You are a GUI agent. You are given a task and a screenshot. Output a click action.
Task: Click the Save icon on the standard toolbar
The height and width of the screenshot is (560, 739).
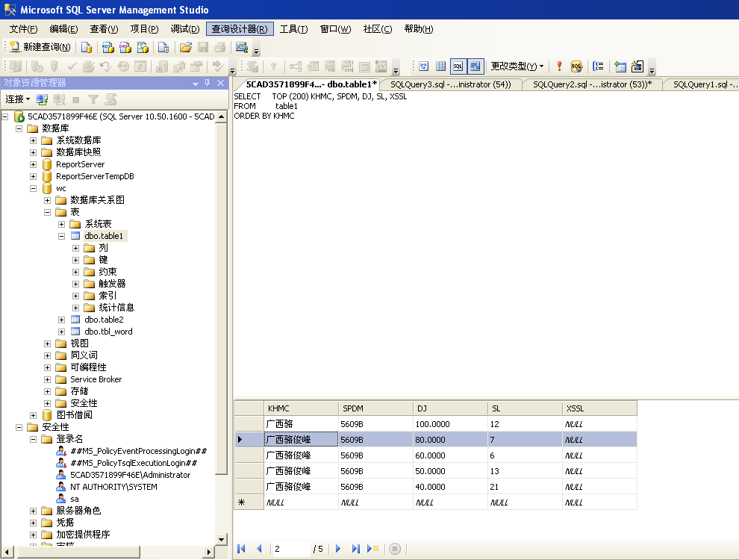tap(203, 46)
